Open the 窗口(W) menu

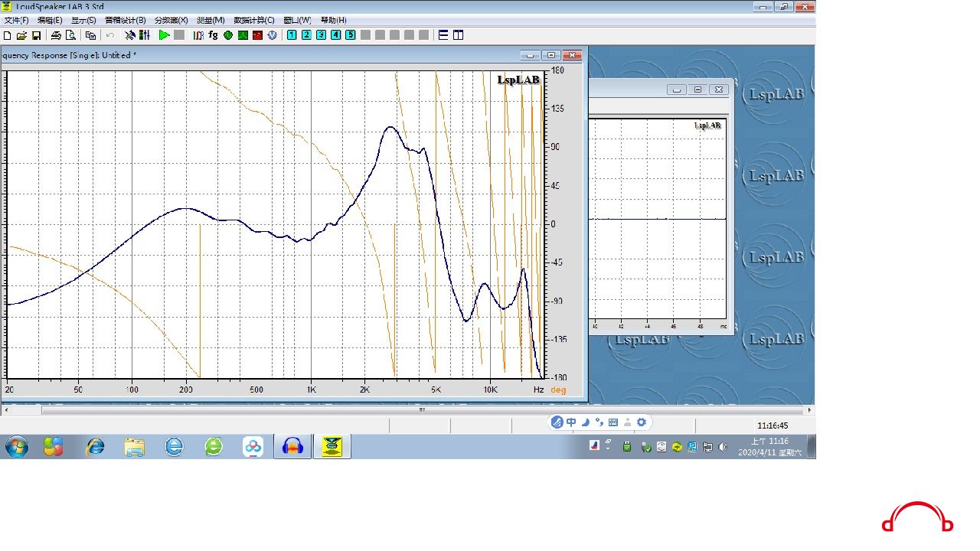coord(297,20)
